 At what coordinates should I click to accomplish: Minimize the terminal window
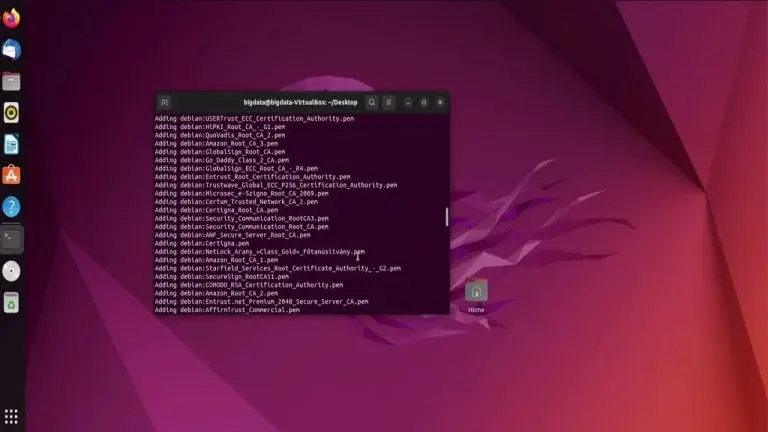408,102
